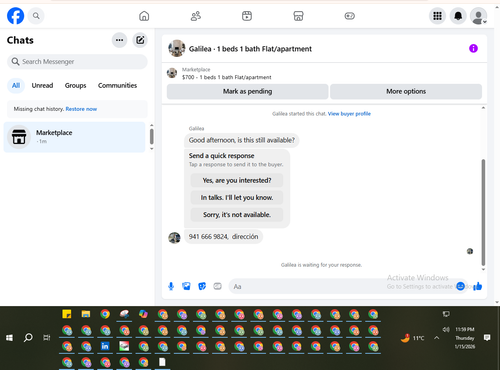500x370 pixels.
Task: Go to the Home feed icon
Action: pyautogui.click(x=144, y=16)
